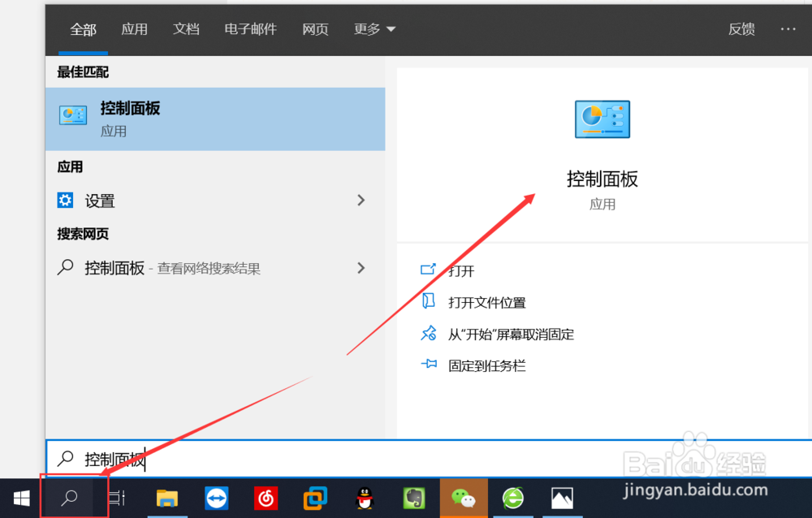
Task: Click 固定到任务栏 to pin Control Panel
Action: [487, 365]
